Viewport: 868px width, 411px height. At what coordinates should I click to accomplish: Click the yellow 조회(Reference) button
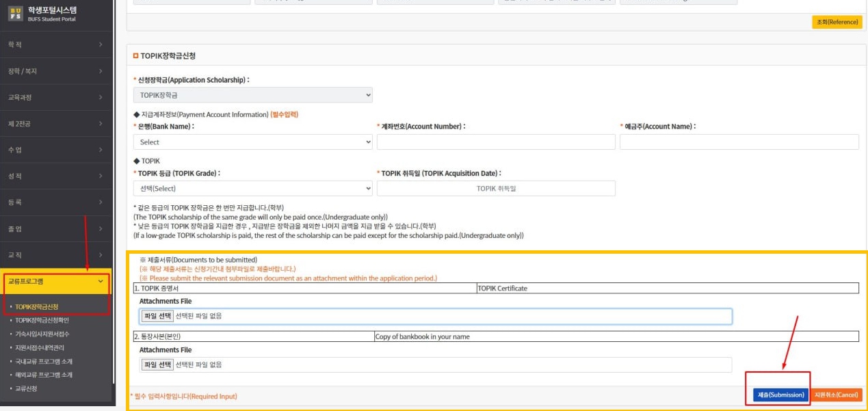(x=837, y=22)
